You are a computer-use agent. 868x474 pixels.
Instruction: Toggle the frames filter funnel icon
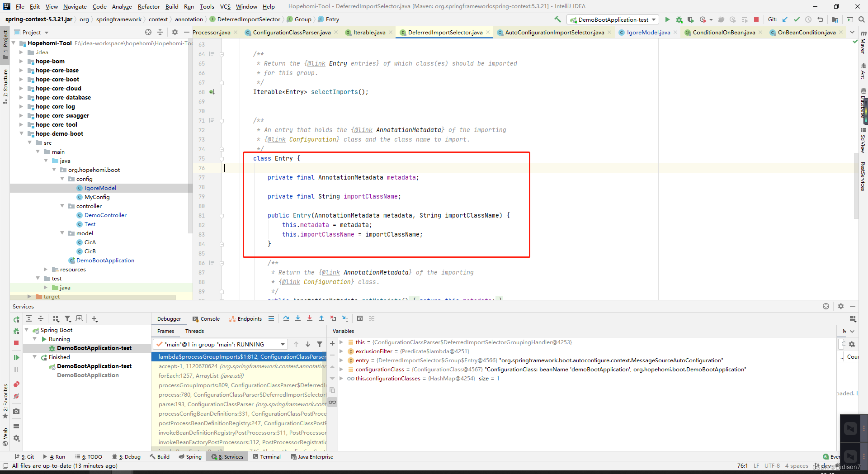click(x=320, y=344)
